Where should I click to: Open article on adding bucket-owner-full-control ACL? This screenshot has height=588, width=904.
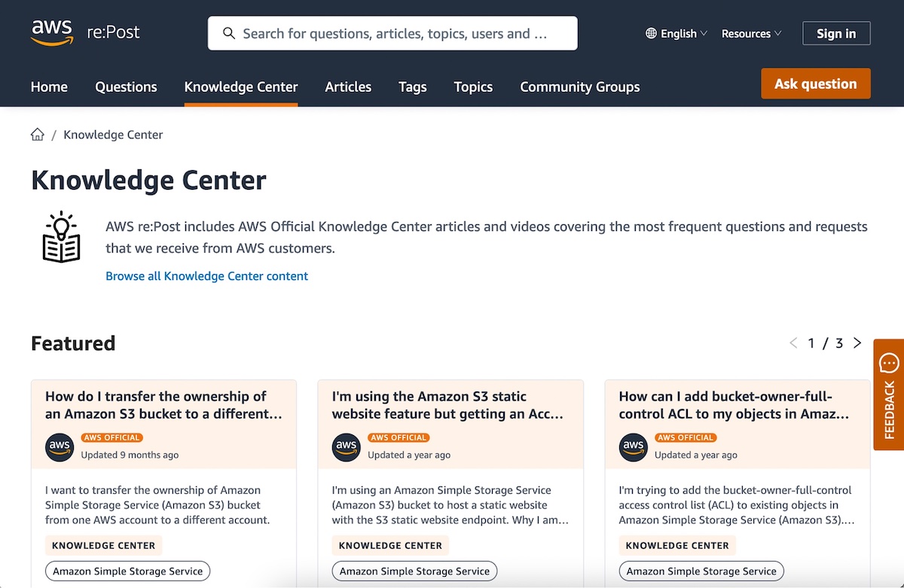pos(734,405)
